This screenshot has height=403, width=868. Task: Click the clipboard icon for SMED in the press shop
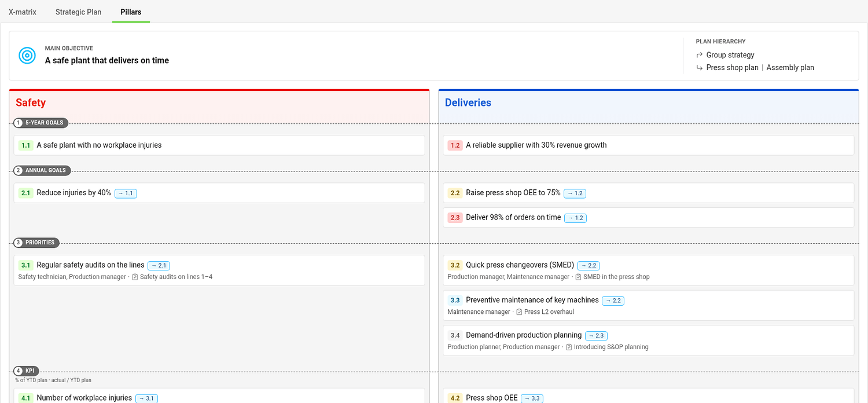point(578,277)
